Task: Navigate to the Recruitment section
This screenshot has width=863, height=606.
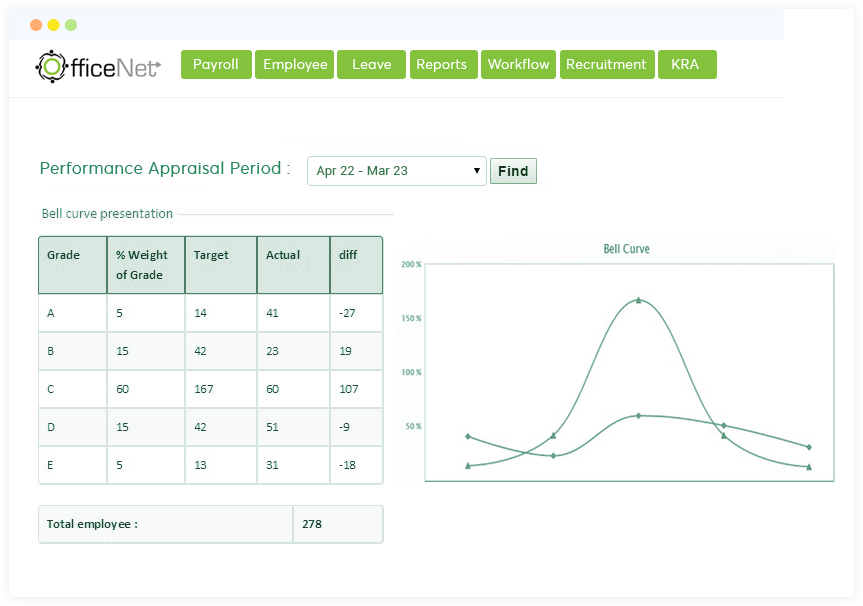Action: pos(607,64)
